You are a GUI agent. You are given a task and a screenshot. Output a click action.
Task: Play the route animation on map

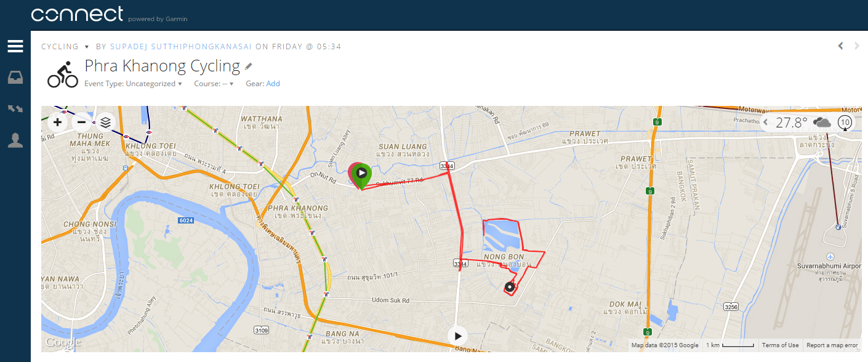coord(457,336)
